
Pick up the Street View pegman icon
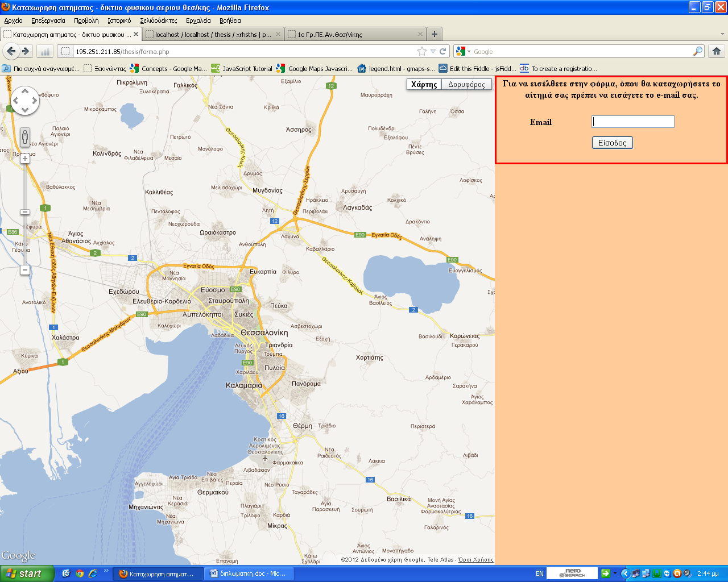point(25,137)
